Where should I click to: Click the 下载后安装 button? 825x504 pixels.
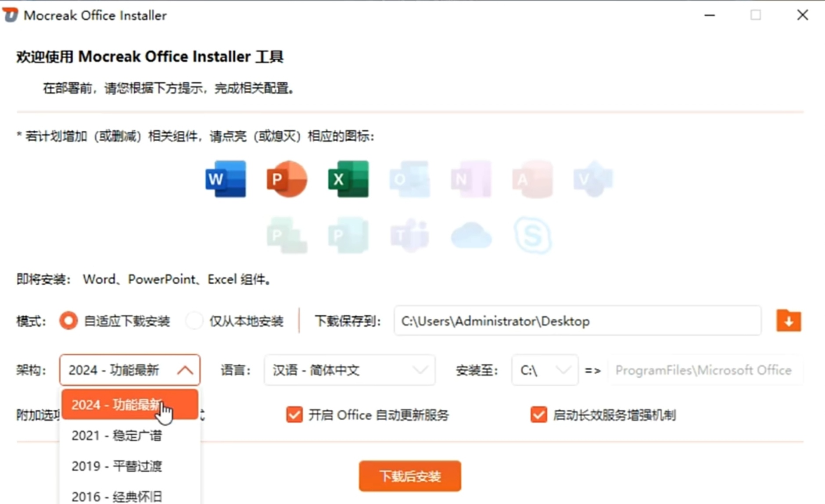tap(409, 476)
